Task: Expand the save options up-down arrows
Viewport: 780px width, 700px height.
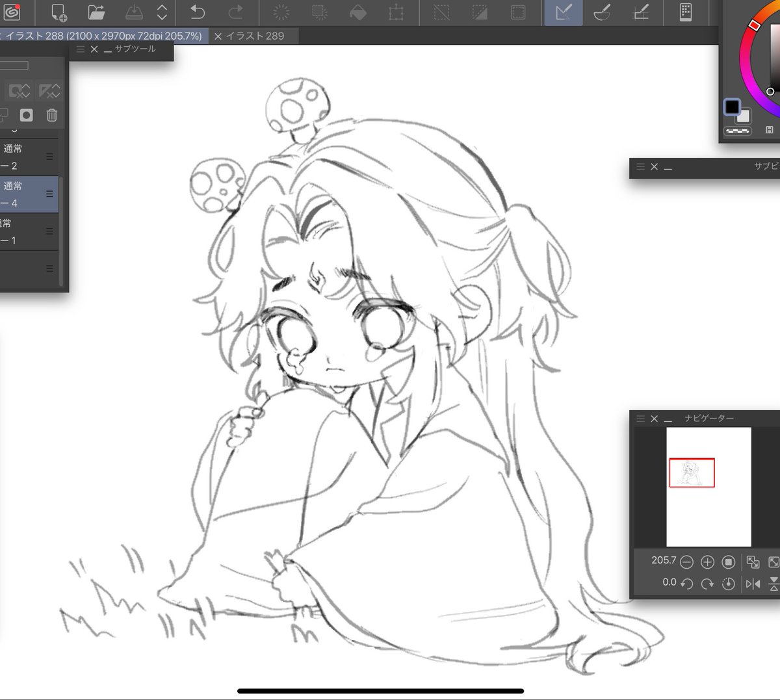Action: pyautogui.click(x=162, y=12)
